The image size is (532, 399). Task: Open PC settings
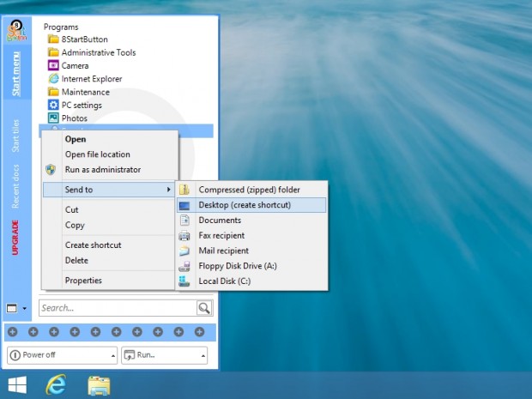pos(75,106)
